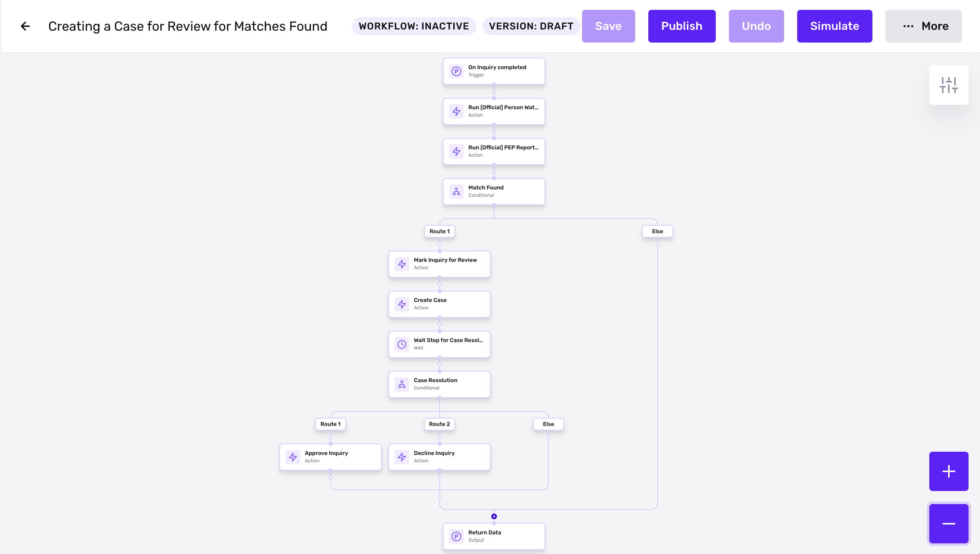Click the adjustments panel icon top right
Viewport: 980px width, 554px height.
[x=949, y=85]
